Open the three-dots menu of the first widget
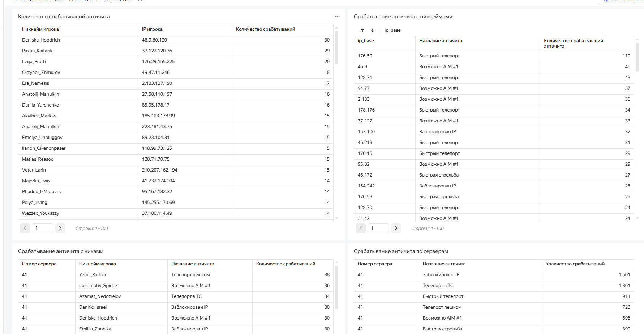The width and height of the screenshot is (644, 334). click(337, 17)
